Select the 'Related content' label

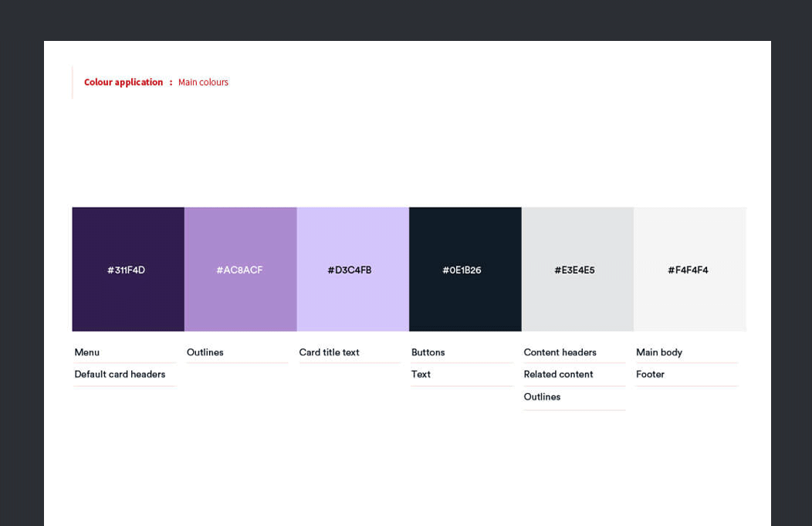tap(558, 375)
